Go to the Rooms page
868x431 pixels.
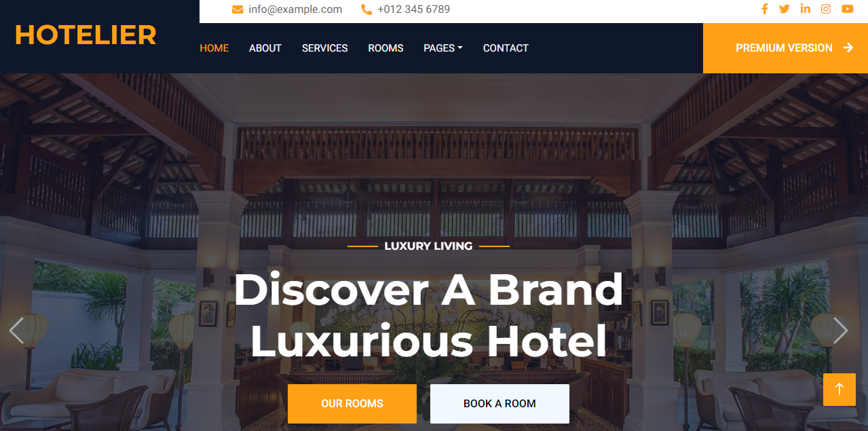(x=385, y=48)
